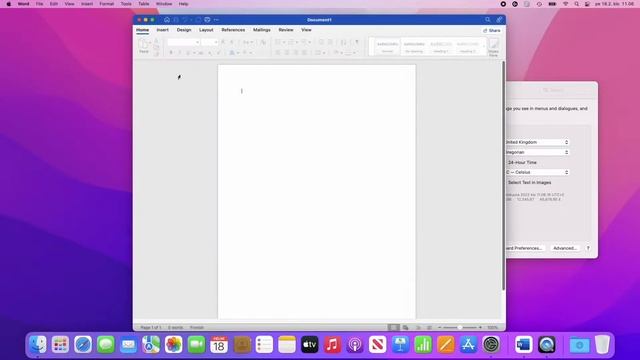Click the Advanced... button in preferences window
The image size is (640, 360).
coord(564,248)
